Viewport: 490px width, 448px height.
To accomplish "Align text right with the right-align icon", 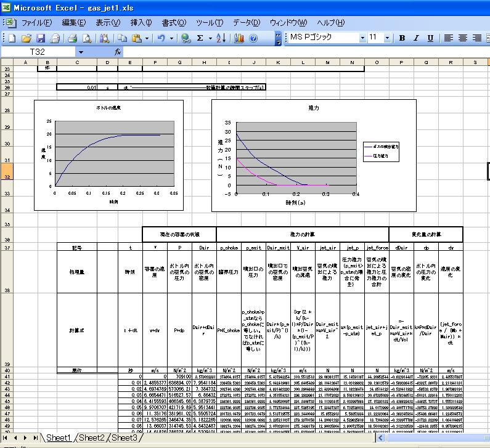I will (477, 38).
